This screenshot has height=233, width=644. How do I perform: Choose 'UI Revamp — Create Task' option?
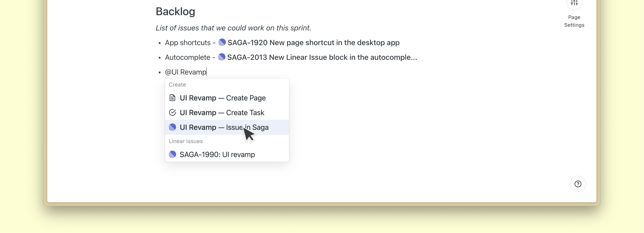[222, 113]
